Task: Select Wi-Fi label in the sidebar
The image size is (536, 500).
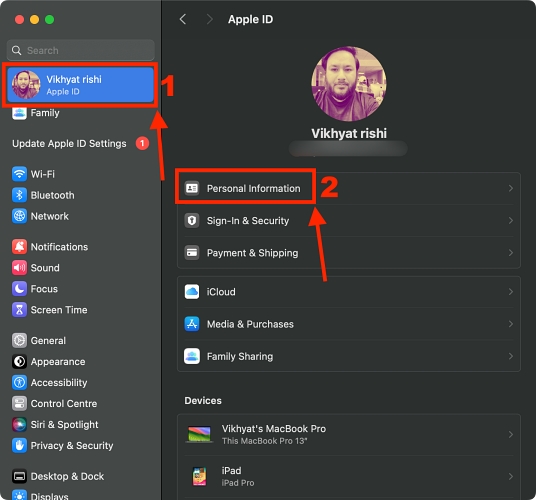Action: pyautogui.click(x=42, y=174)
